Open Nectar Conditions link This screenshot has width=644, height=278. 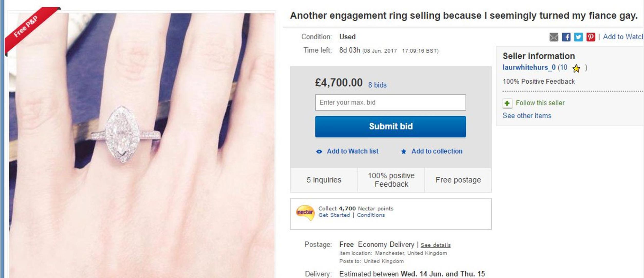pyautogui.click(x=371, y=215)
